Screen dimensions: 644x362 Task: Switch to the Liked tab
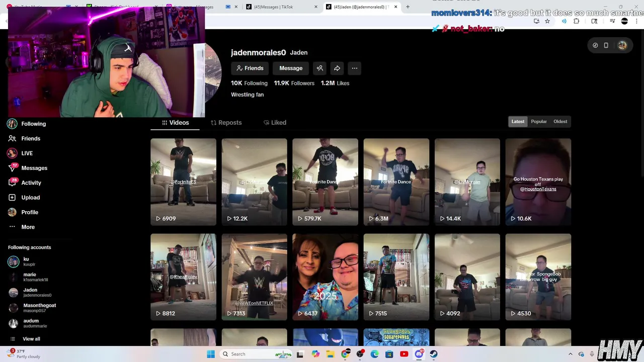coord(275,123)
